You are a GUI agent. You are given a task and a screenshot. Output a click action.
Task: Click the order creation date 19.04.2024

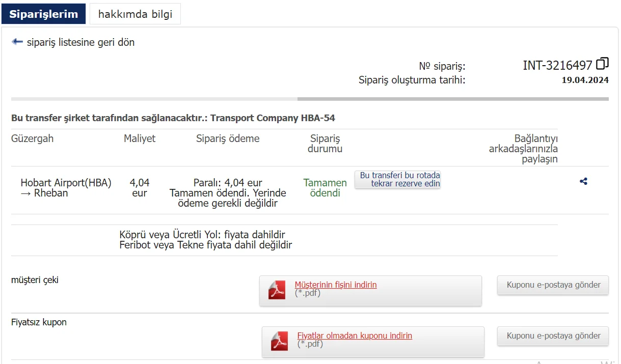coord(585,80)
